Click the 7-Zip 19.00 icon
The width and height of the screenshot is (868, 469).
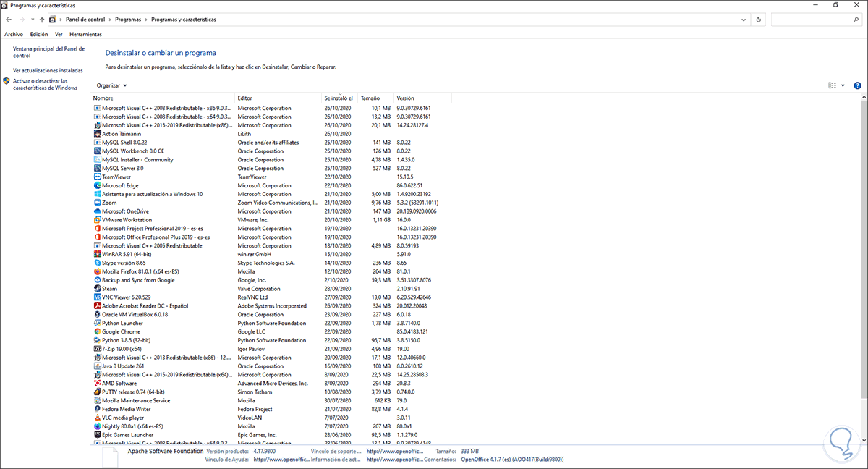point(97,349)
